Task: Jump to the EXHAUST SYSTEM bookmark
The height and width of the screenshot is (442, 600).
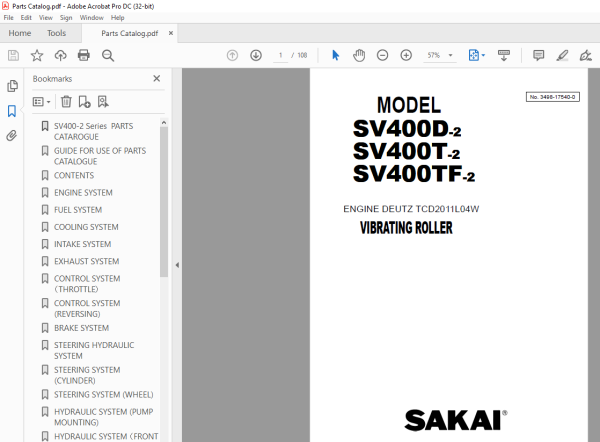Action: click(x=86, y=261)
